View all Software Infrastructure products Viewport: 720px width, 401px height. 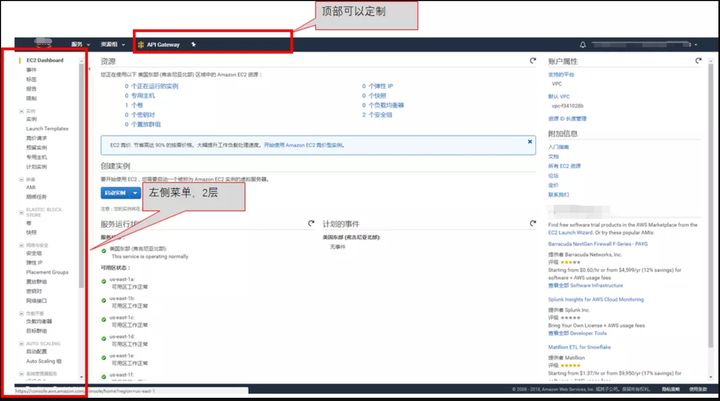point(585,285)
